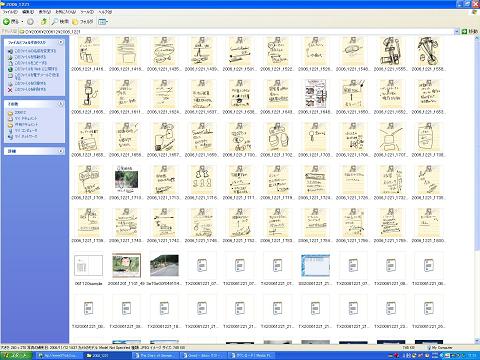Open the Favorites (A) menu
The image size is (480, 360).
coord(66,12)
